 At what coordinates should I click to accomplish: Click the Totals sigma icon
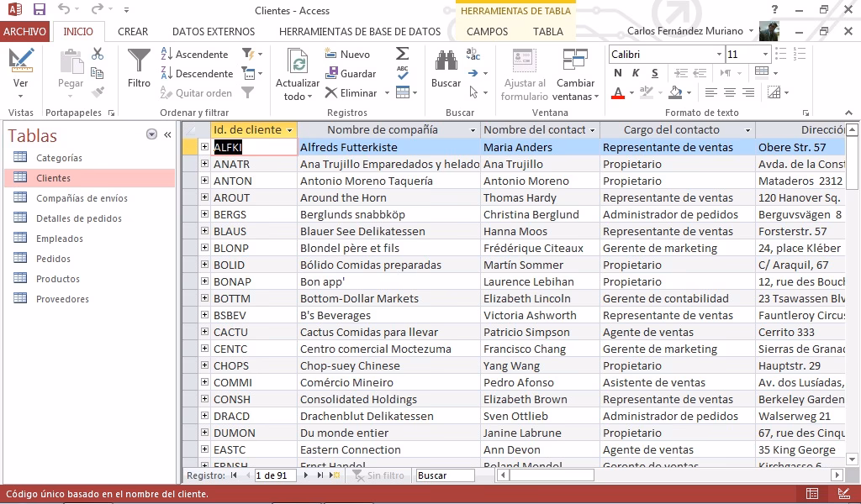click(403, 54)
